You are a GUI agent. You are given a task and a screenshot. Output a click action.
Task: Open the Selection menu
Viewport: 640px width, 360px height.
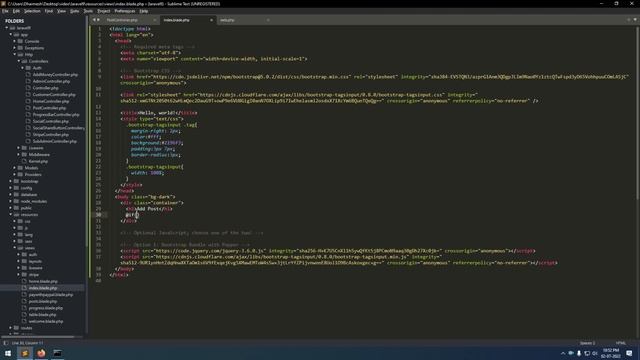pos(32,11)
